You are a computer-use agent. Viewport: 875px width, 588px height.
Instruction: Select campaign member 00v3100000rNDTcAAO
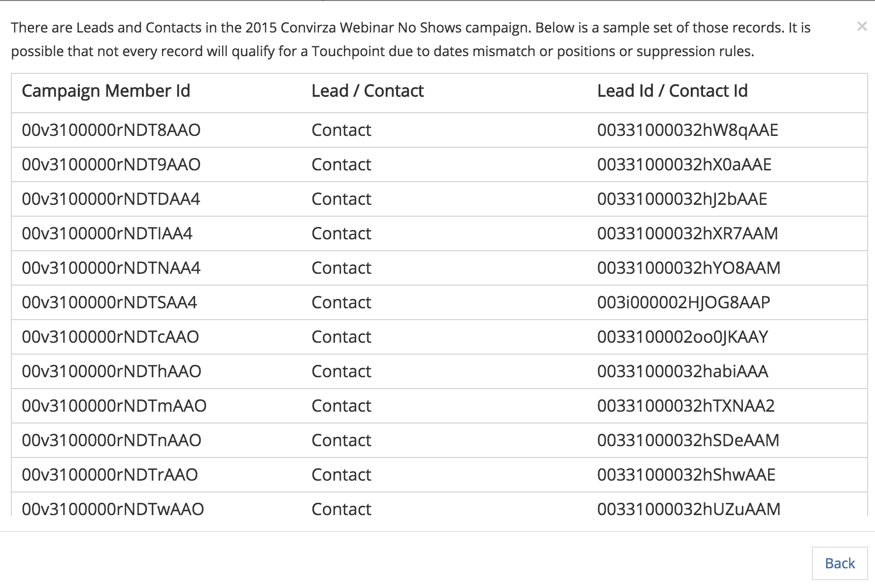tap(110, 337)
